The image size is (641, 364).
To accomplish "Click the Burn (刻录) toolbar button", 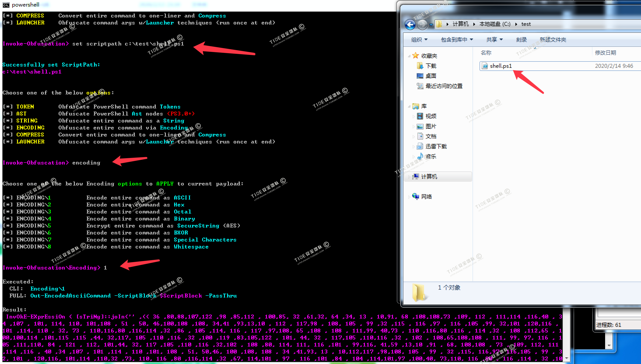I will [521, 40].
